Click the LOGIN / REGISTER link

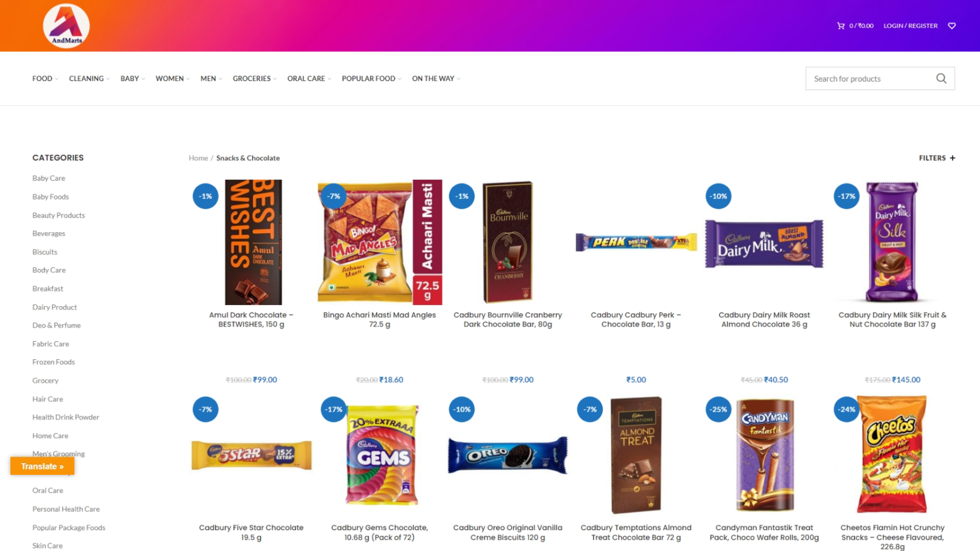click(911, 26)
